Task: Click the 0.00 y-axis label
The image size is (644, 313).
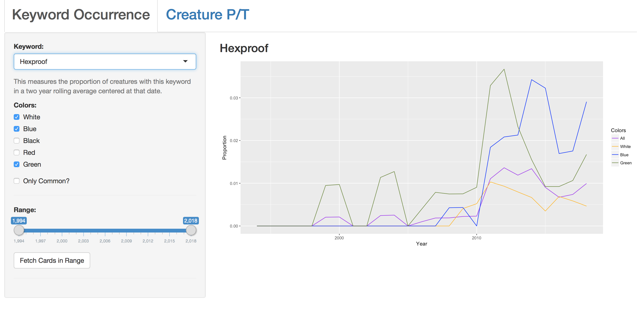Action: click(x=234, y=226)
